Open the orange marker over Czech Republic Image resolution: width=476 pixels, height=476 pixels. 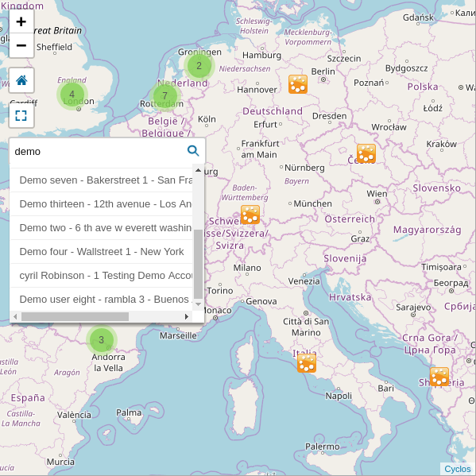[x=366, y=153]
